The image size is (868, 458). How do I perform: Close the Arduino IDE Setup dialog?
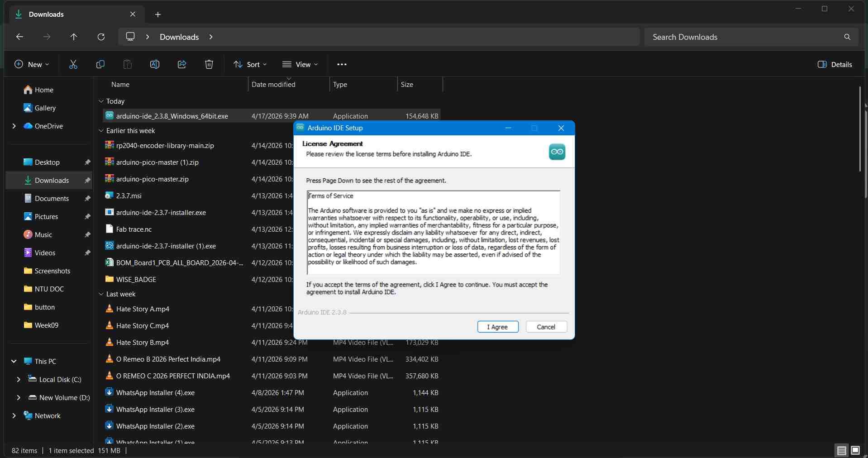point(561,128)
